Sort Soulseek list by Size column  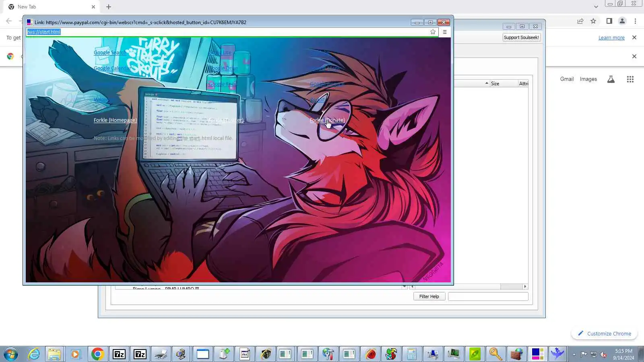tap(503, 84)
